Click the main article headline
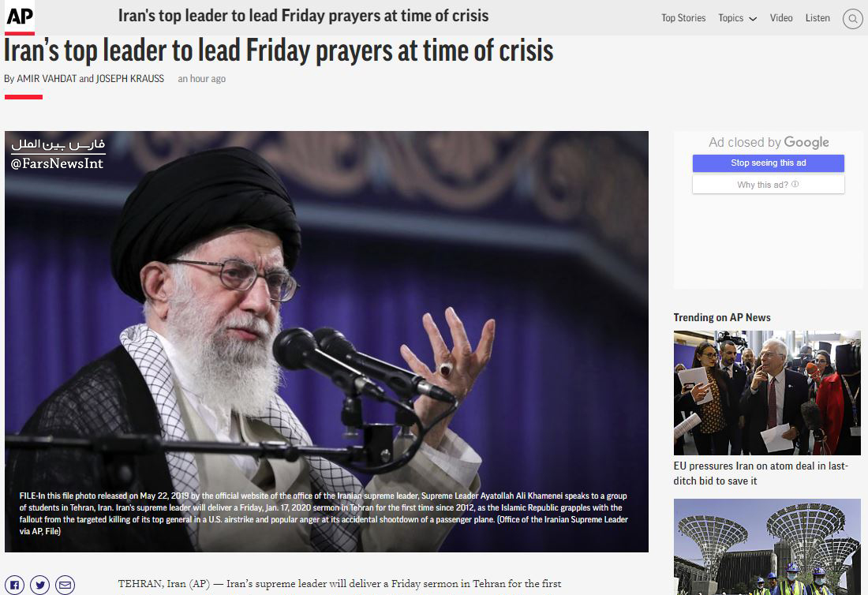The image size is (868, 595). 279,51
